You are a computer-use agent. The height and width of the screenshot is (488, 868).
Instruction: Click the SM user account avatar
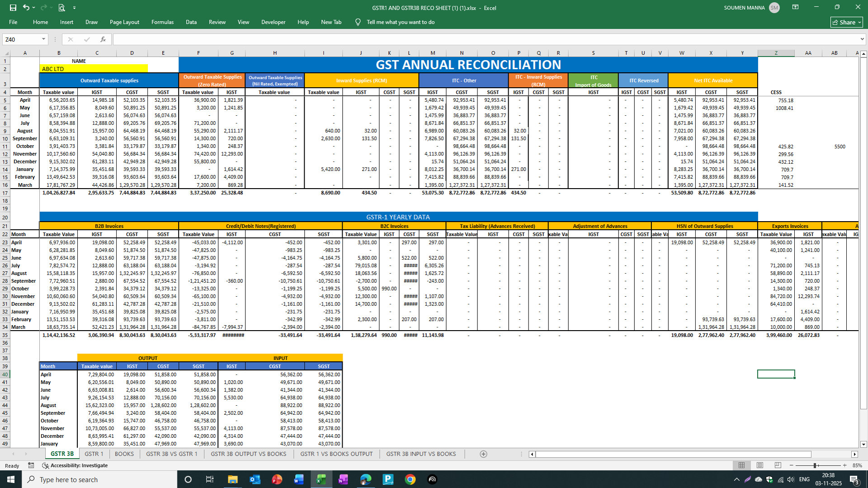pyautogui.click(x=774, y=8)
